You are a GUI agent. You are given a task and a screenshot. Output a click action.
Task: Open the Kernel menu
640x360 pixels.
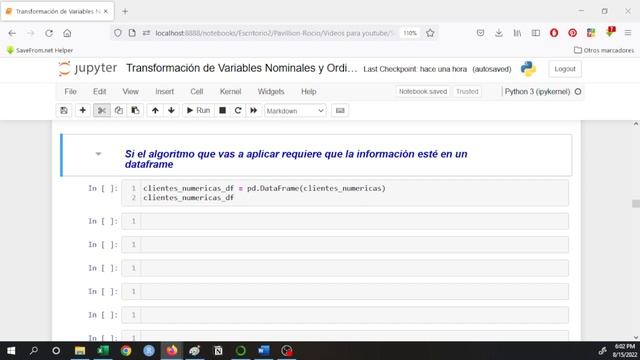[x=230, y=92]
